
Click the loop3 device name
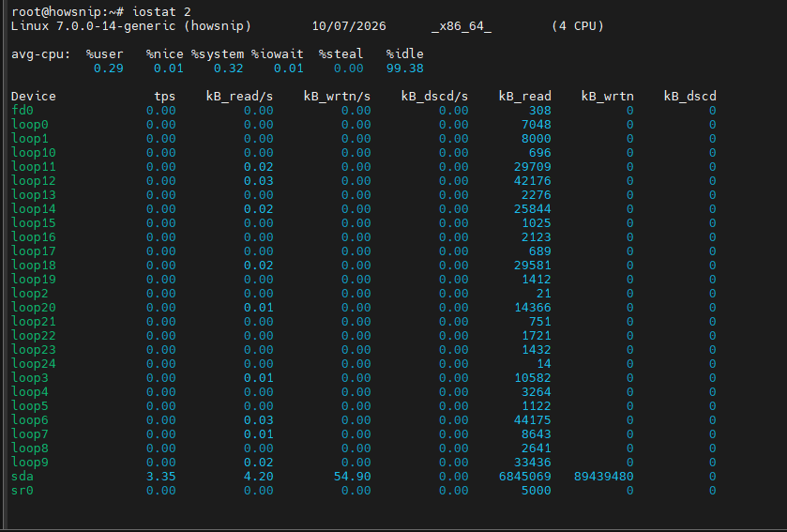30,377
